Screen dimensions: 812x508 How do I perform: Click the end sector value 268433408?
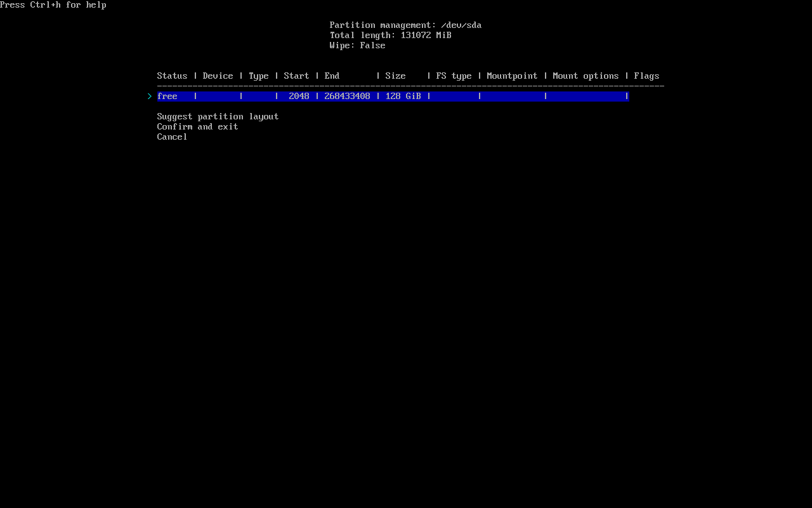tap(347, 97)
